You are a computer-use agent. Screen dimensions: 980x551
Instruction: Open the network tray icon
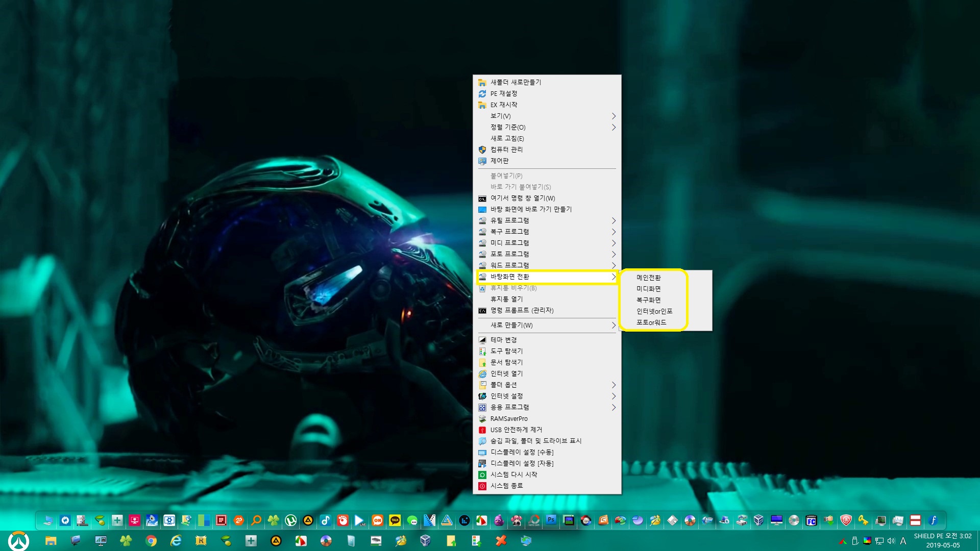879,541
